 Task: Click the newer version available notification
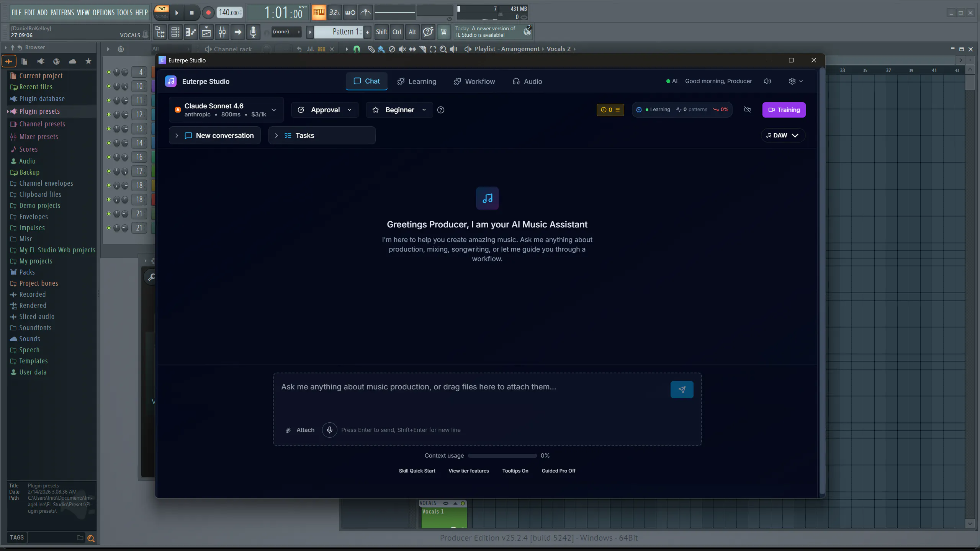pyautogui.click(x=494, y=32)
